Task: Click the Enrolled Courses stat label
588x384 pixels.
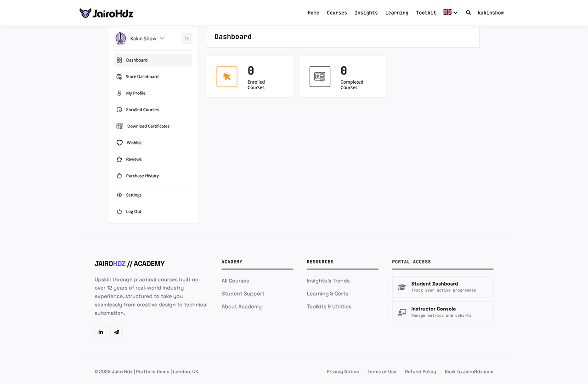Action: [x=256, y=85]
